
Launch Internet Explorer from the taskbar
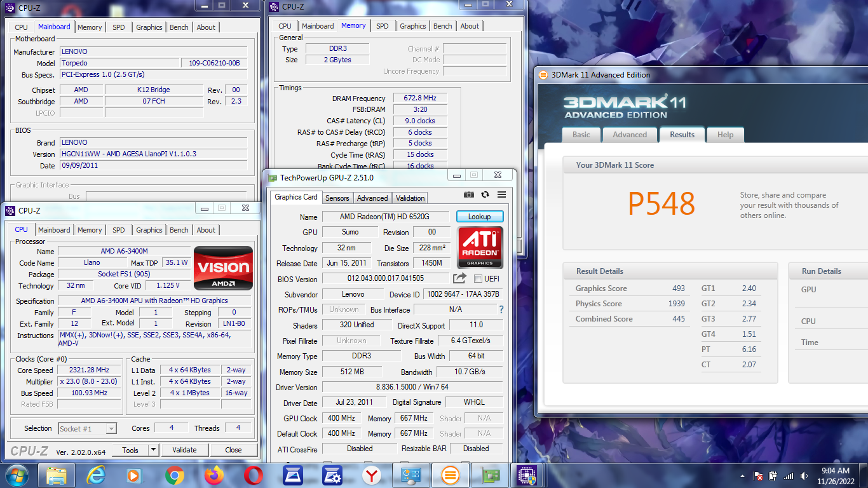[96, 475]
